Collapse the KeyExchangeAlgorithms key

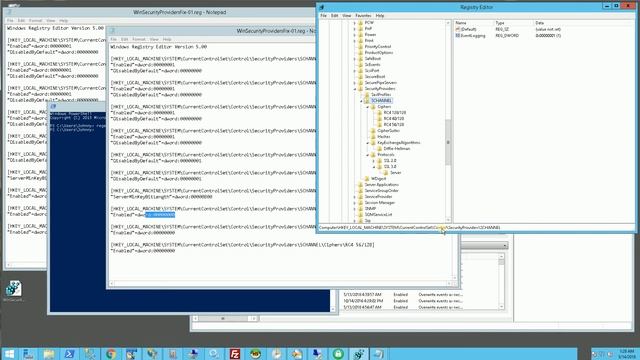[x=367, y=143]
